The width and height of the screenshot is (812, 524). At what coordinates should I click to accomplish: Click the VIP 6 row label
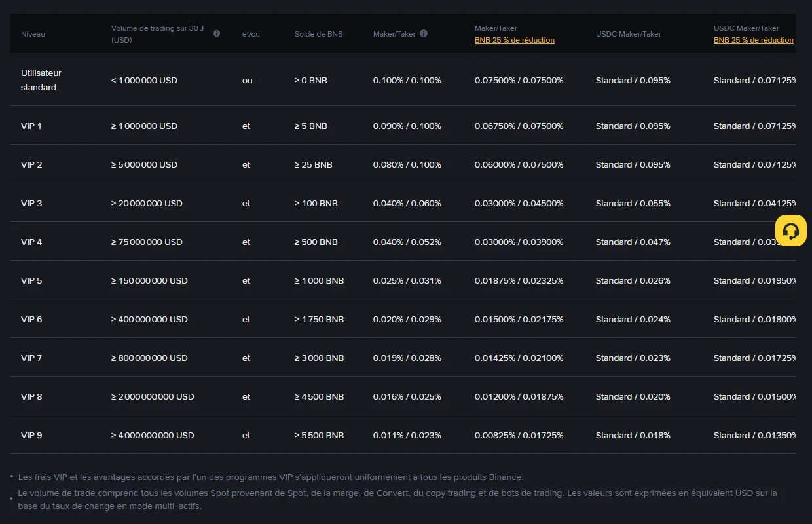(31, 319)
